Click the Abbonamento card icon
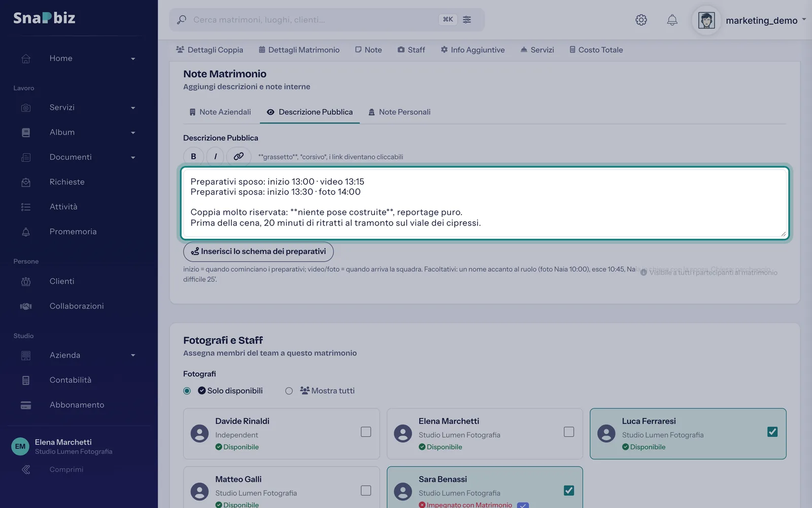812x508 pixels. tap(26, 405)
